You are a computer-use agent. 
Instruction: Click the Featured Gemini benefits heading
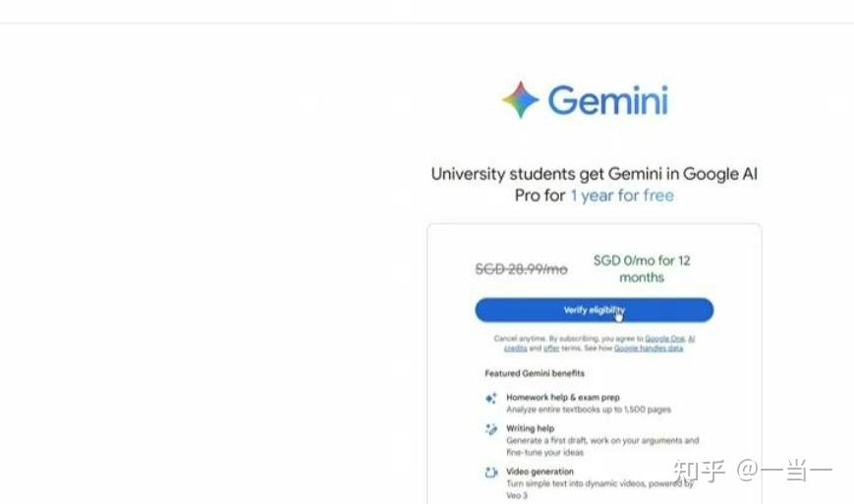pyautogui.click(x=535, y=373)
